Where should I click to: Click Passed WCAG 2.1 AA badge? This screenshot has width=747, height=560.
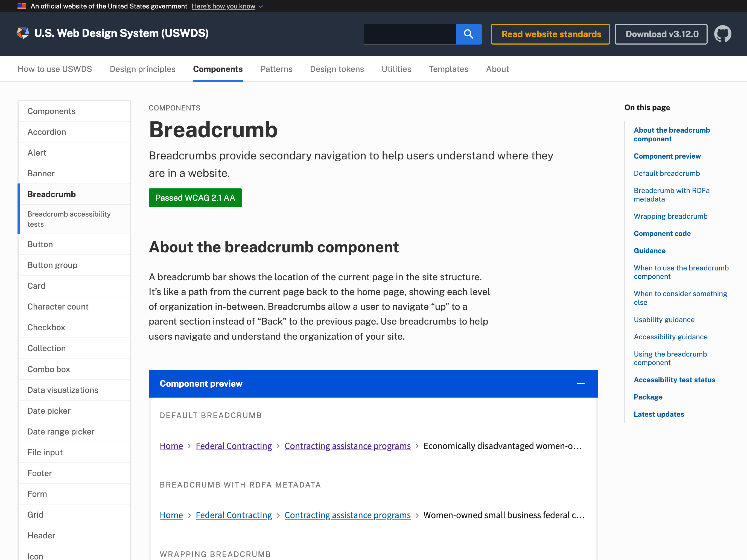195,198
